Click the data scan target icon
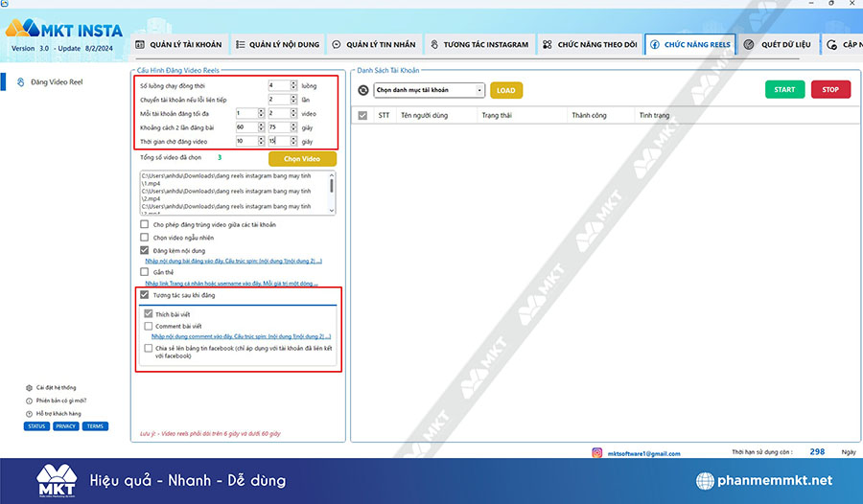 (x=749, y=45)
